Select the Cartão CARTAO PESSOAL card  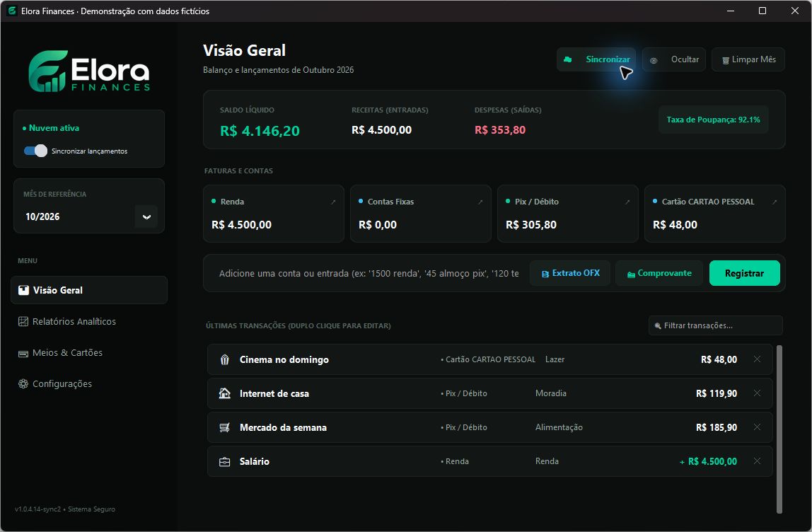(x=714, y=214)
